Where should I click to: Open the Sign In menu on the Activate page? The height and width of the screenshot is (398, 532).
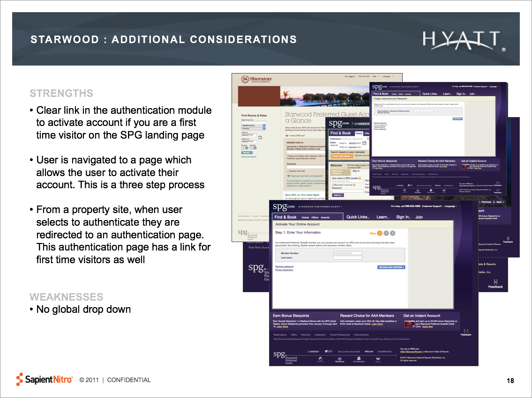point(403,217)
